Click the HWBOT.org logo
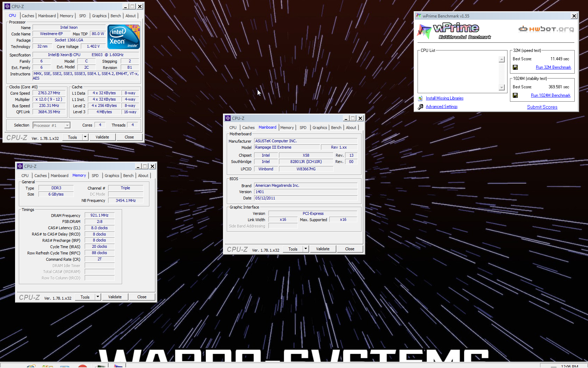 click(546, 29)
